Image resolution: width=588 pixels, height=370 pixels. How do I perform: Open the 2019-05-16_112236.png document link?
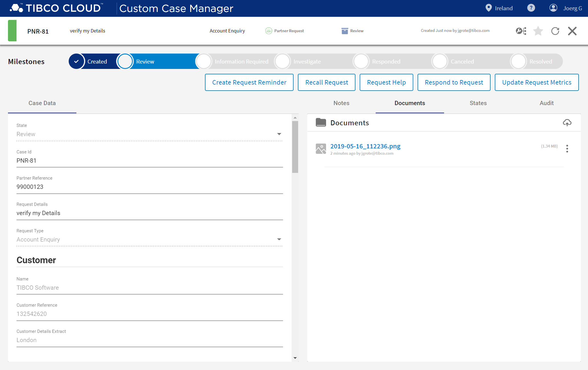coord(365,146)
